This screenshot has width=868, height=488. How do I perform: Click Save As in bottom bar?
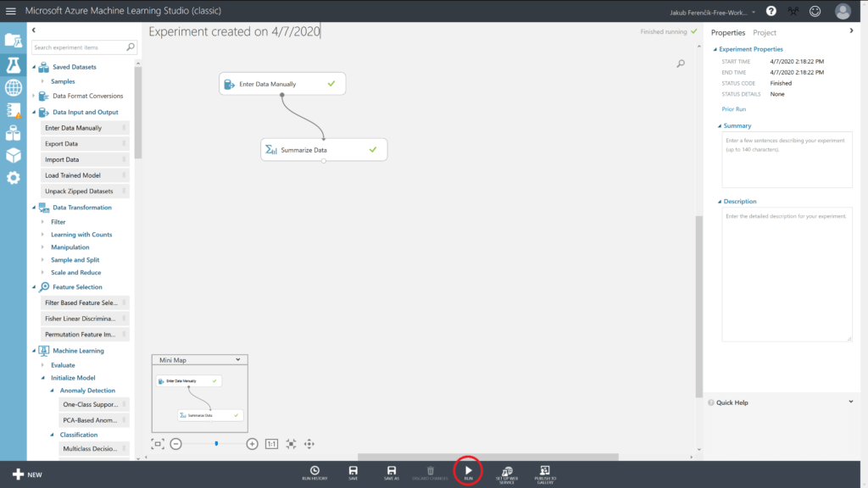[x=392, y=474]
